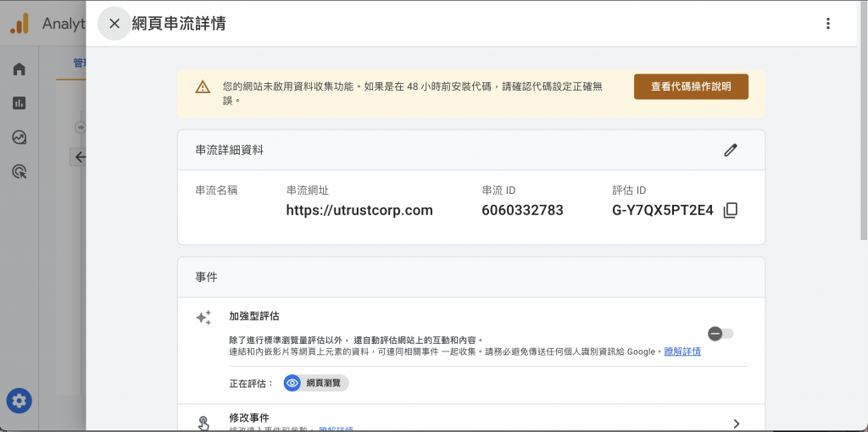
Task: Select the stream URL https://utrustcorp.com
Action: coord(359,210)
